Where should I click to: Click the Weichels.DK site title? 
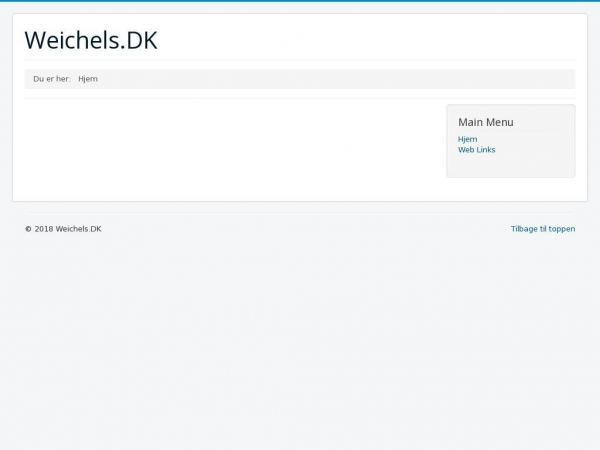point(91,40)
